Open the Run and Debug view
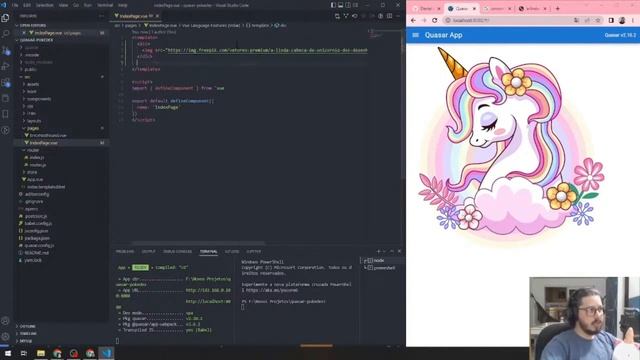 tap(5, 67)
